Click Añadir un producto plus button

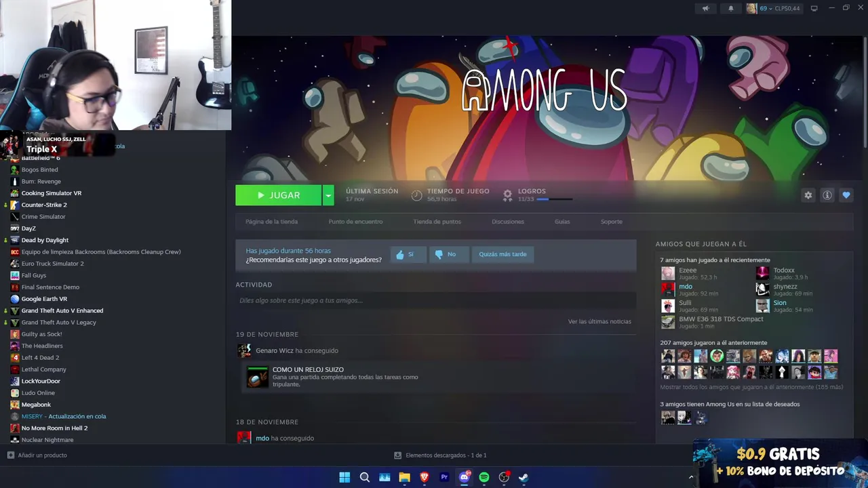click(x=10, y=455)
